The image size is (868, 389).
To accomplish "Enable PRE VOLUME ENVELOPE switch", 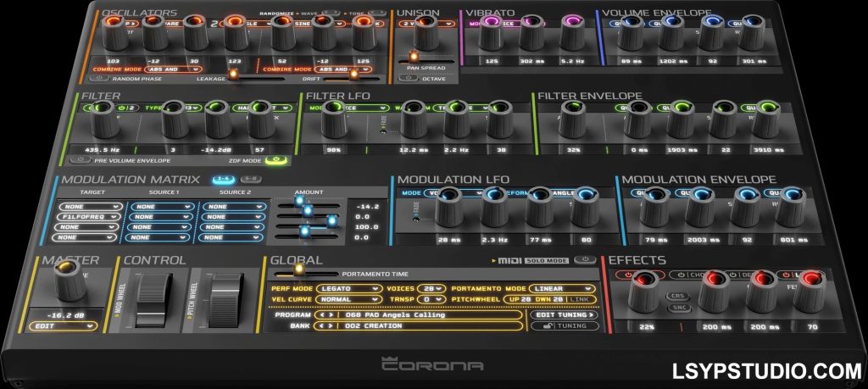I will pyautogui.click(x=81, y=160).
